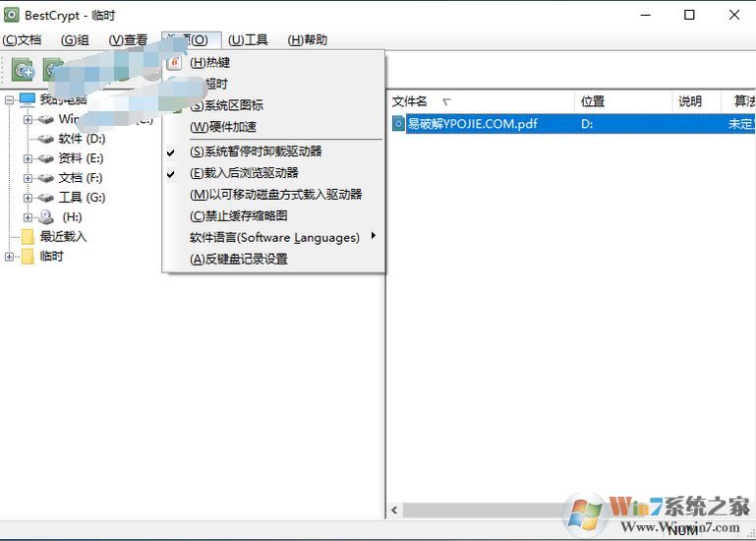Enable (M)以可移动磁盘方式载入驱动器
Screen dimensions: 756x541
[276, 195]
